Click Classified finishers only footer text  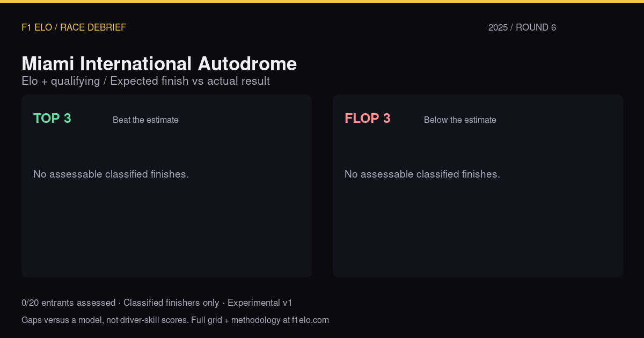(171, 303)
